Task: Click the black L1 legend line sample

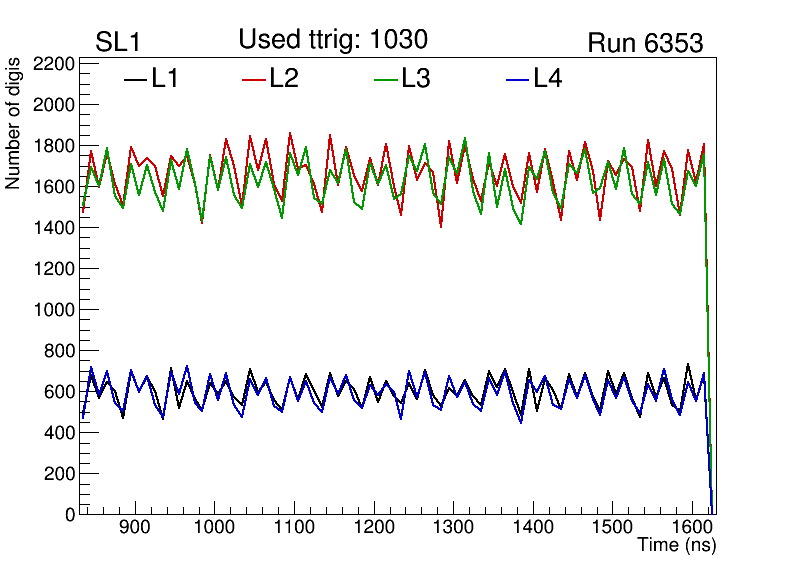Action: 134,80
